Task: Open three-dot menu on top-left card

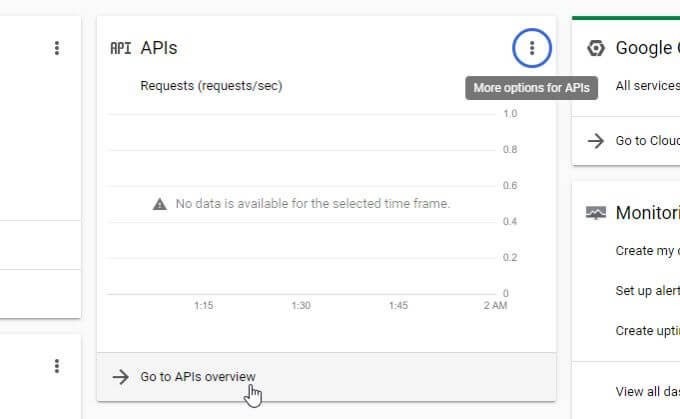Action: tap(57, 48)
